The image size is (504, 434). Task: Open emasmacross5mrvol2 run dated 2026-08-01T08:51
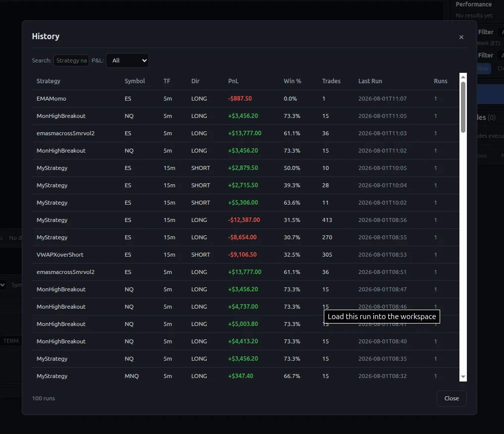[246, 272]
